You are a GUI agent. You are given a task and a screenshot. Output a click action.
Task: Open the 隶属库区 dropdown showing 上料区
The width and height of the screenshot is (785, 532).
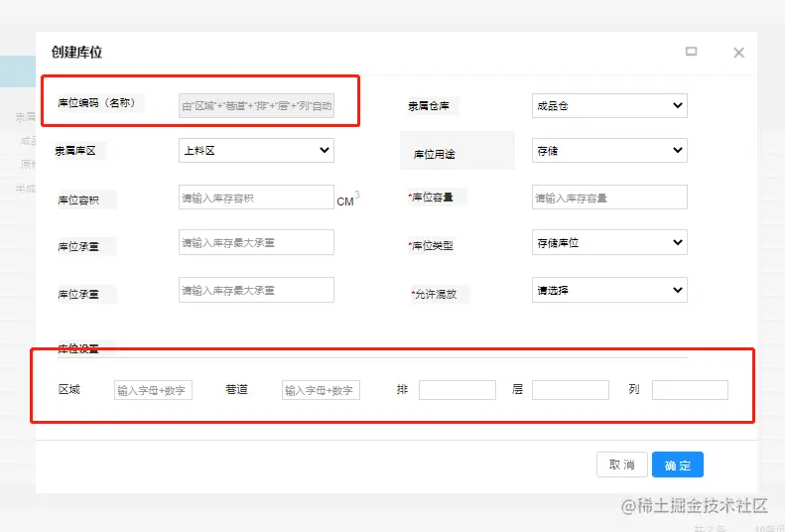point(256,150)
